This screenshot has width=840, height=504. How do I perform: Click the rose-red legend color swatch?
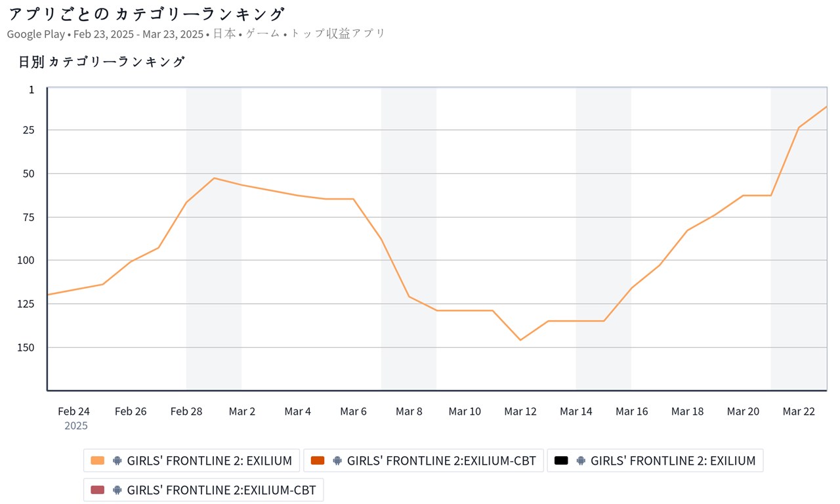click(98, 490)
